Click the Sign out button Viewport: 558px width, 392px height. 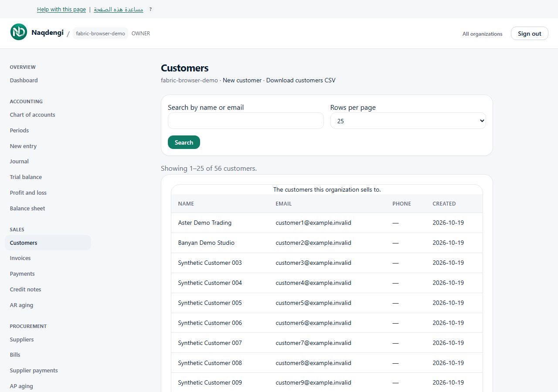coord(530,34)
